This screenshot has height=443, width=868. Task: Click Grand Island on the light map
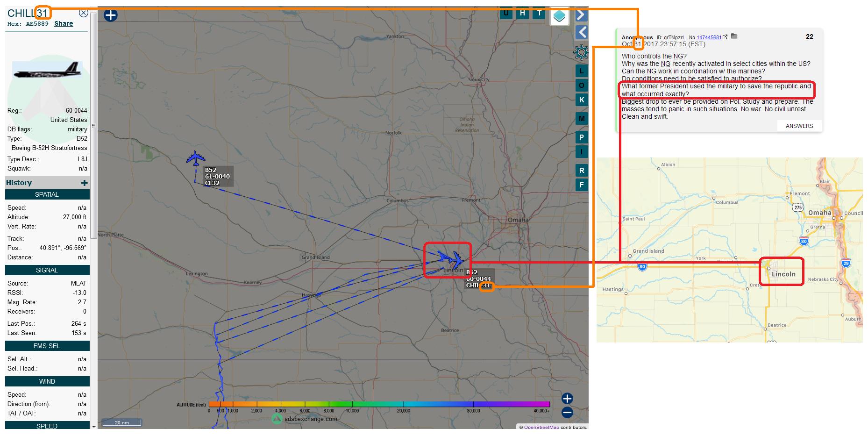(648, 251)
